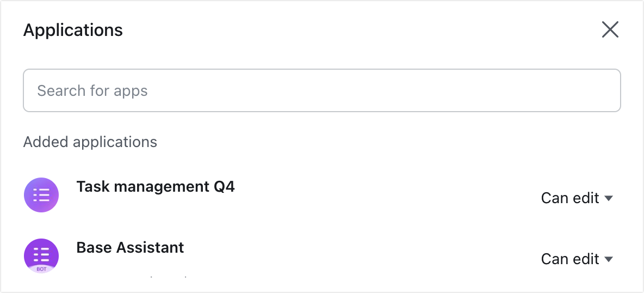
Task: Open Can edit menu for Base Assistant
Action: (577, 259)
